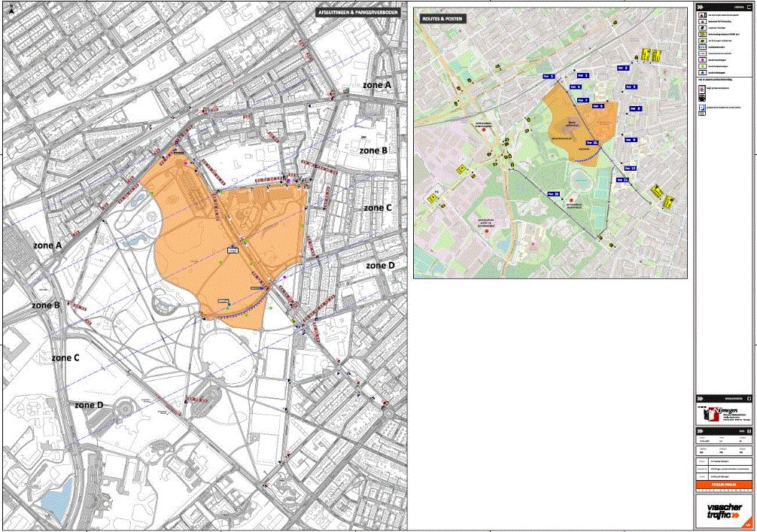Click the magenta dot legend symbol

point(701,60)
